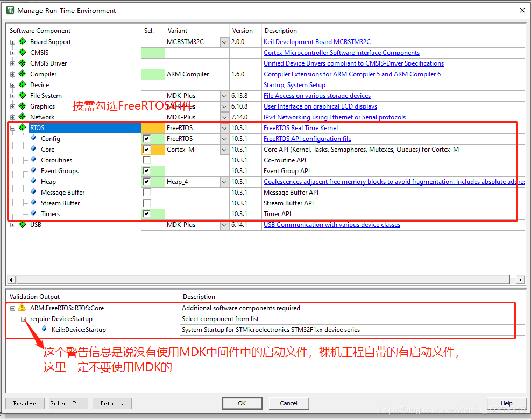Uncheck the Config component checkbox
This screenshot has height=420, width=531.
point(147,138)
